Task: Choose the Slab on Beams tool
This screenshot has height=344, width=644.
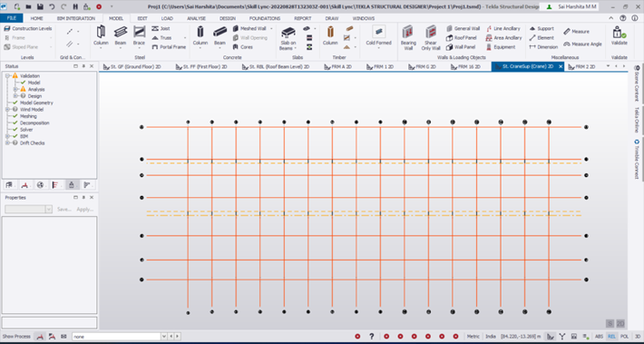Action: tap(288, 38)
